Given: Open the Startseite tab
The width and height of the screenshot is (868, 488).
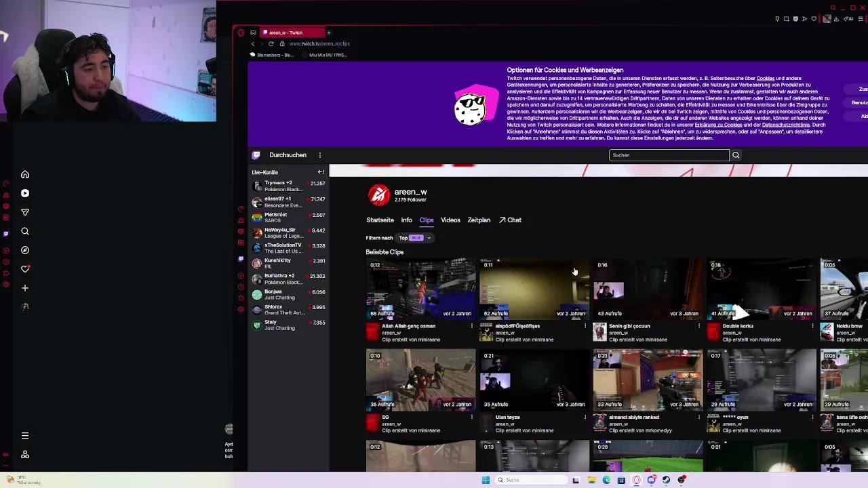Looking at the screenshot, I should pyautogui.click(x=380, y=220).
